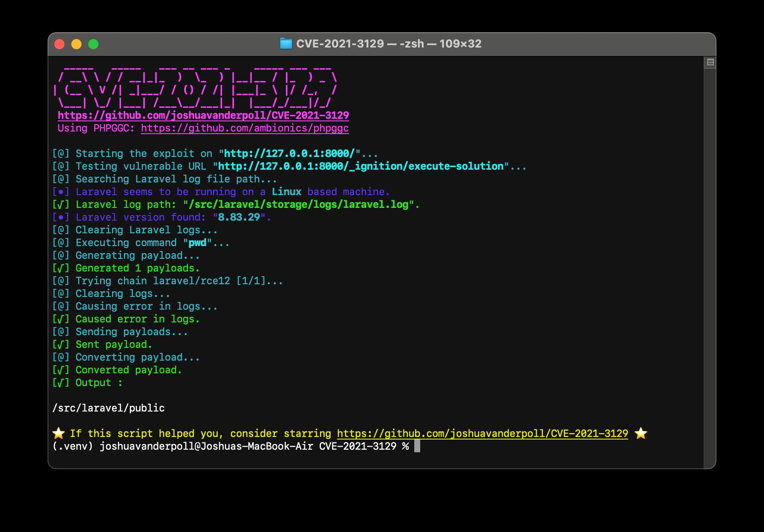The height and width of the screenshot is (532, 764).
Task: Click the 'Clearing logs...' line
Action: click(111, 294)
